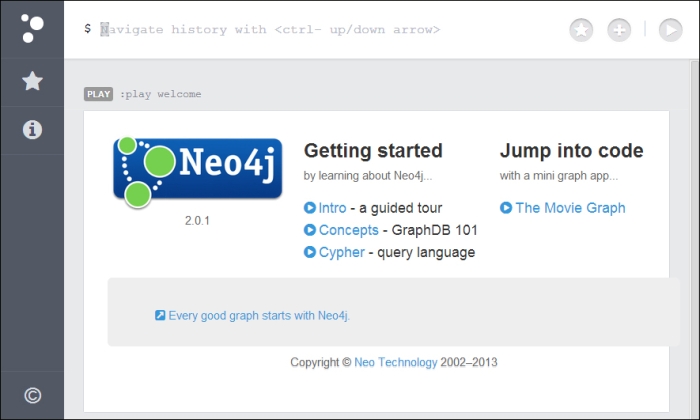This screenshot has width=700, height=420.
Task: Save the query as favorite using star button
Action: coord(581,30)
